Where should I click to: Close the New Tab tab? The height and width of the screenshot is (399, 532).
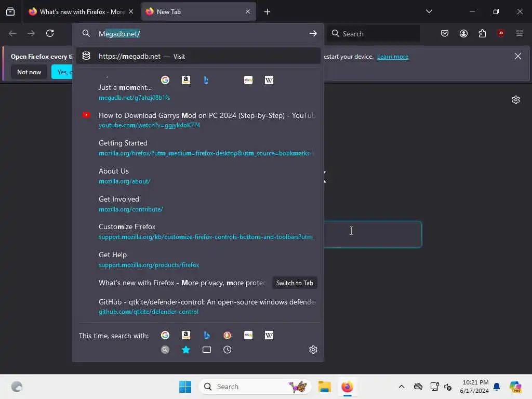pyautogui.click(x=248, y=11)
